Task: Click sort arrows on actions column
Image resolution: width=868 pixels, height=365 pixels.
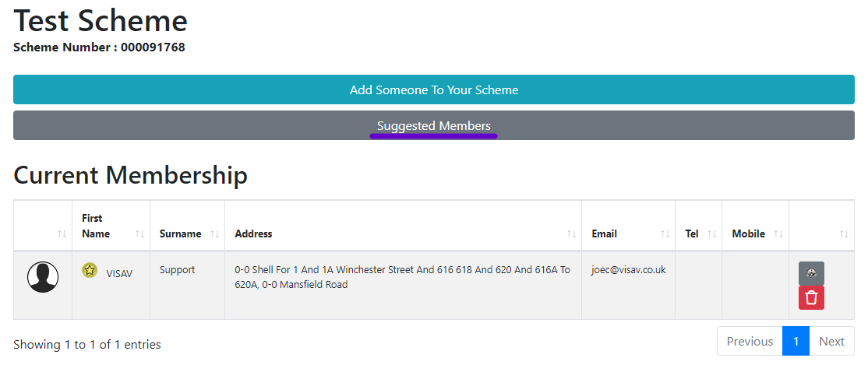Action: click(844, 234)
